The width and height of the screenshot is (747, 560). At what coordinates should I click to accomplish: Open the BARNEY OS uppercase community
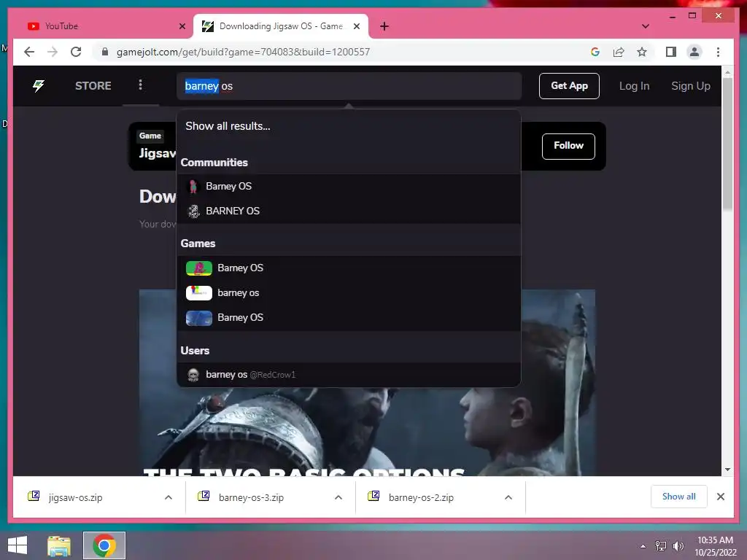point(349,211)
